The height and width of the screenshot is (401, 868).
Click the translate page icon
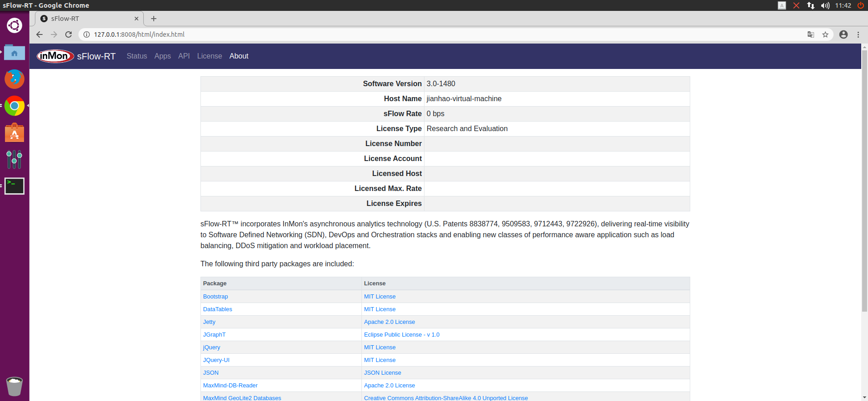pos(811,34)
